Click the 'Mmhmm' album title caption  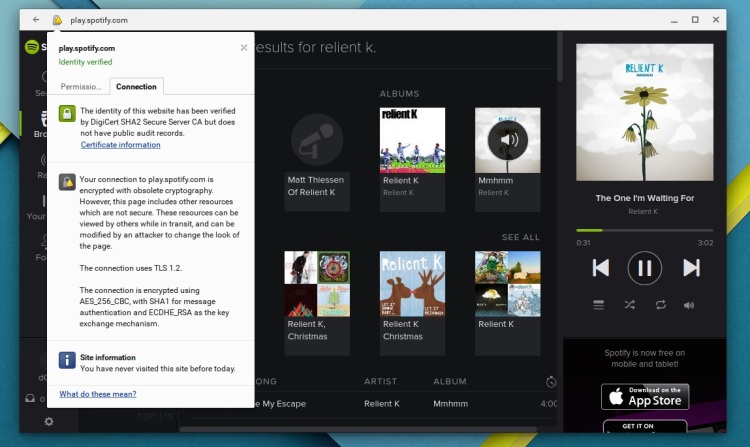pos(496,180)
